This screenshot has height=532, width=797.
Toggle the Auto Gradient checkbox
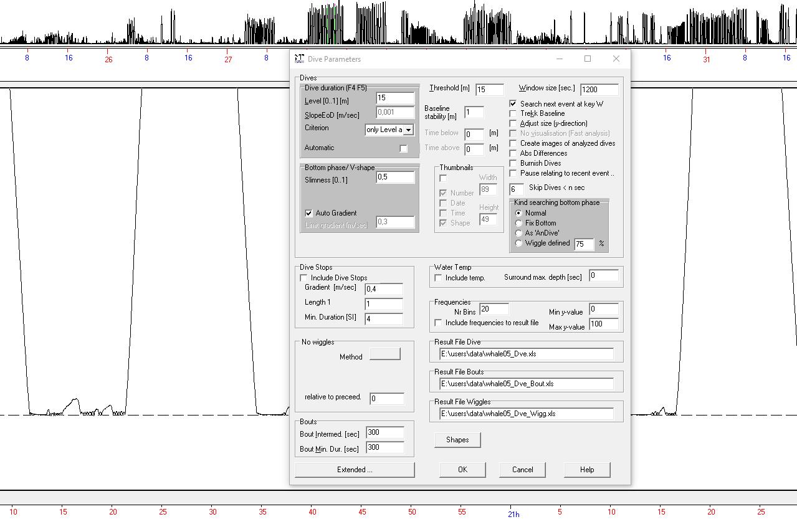(308, 213)
